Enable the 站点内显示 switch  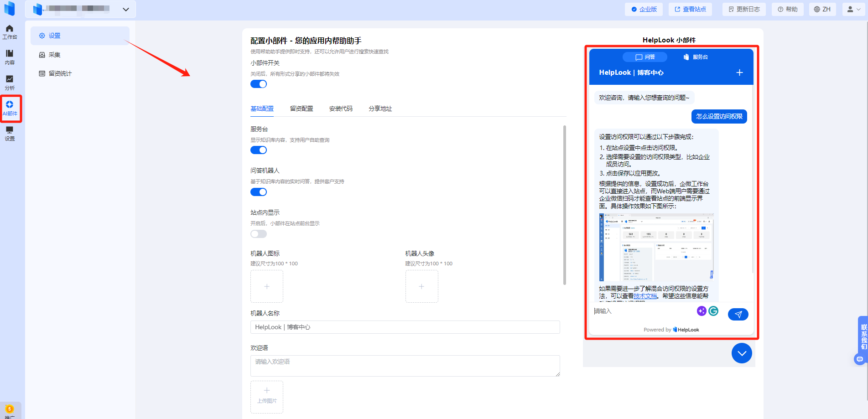[259, 234]
